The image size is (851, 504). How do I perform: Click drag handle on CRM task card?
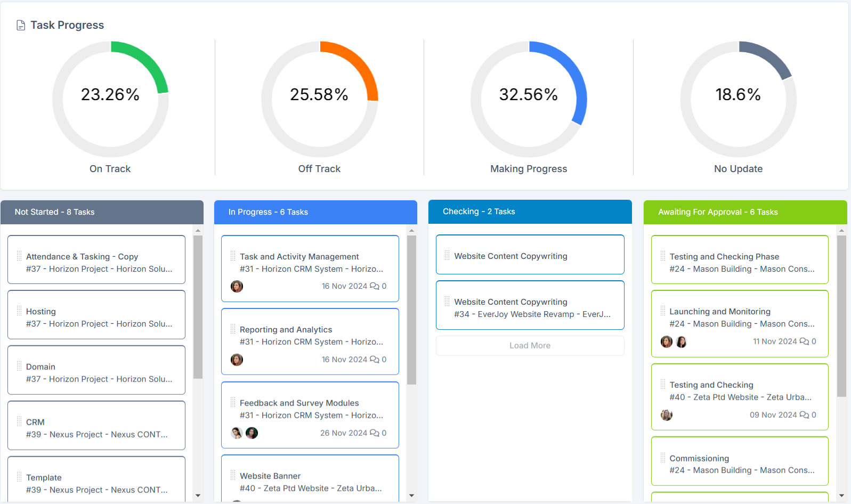[19, 422]
